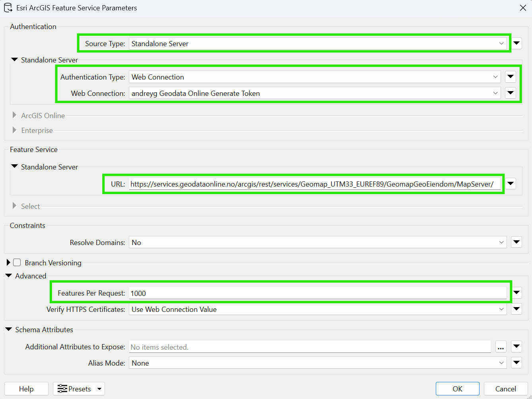Open the Additional Attributes parameter arrow menu
The width and height of the screenshot is (532, 399).
pos(516,346)
